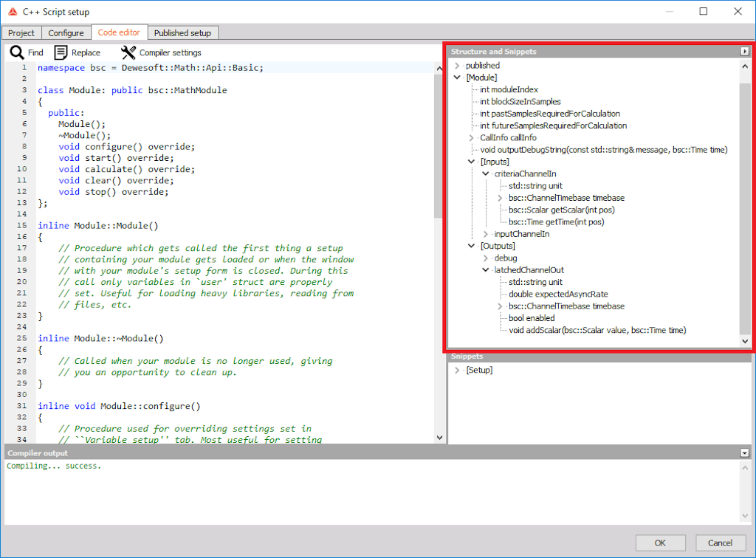This screenshot has width=756, height=558.
Task: Open Compiler settings tools icon
Action: (x=128, y=52)
